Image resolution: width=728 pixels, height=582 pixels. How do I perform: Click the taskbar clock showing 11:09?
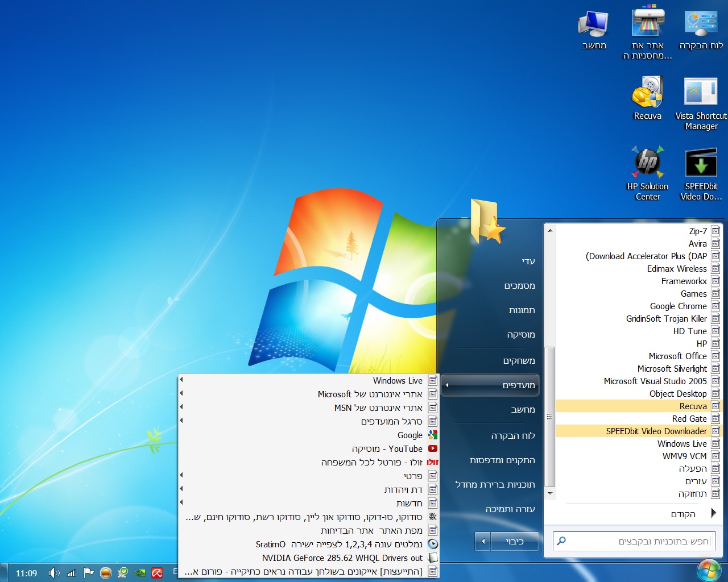coord(26,573)
